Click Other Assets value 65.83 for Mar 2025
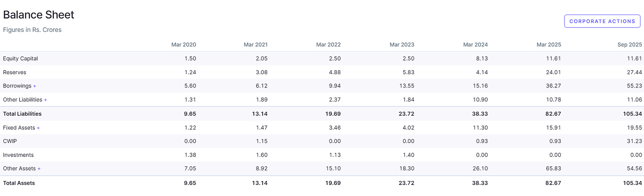Screen dimensions: 644x196 pyautogui.click(x=553, y=169)
